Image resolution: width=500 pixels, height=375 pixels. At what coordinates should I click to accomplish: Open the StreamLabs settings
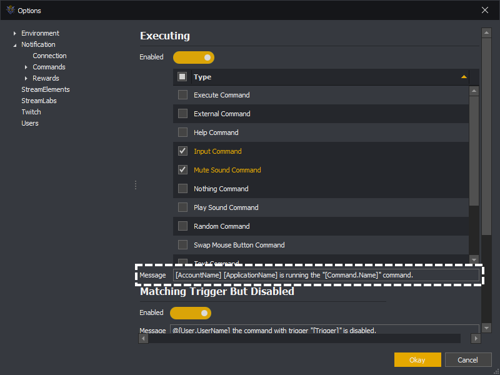click(x=39, y=101)
